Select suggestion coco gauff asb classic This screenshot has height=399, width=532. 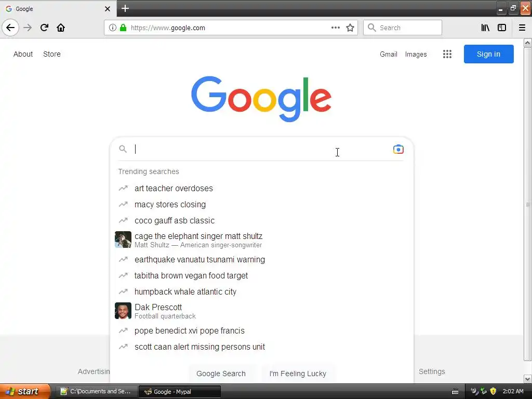(261, 220)
